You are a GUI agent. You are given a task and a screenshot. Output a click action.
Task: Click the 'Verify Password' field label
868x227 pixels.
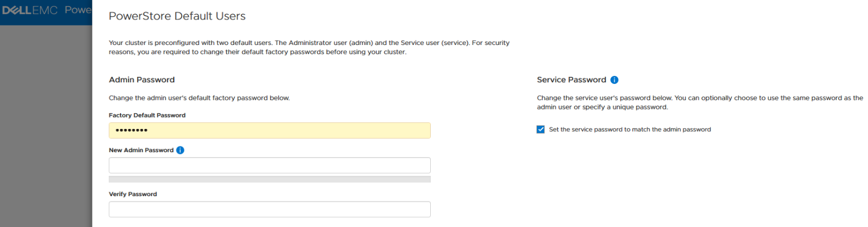(133, 194)
